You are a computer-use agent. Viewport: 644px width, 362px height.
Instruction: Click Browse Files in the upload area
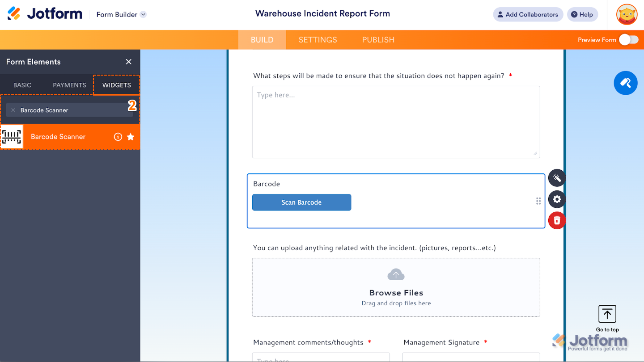pyautogui.click(x=396, y=292)
